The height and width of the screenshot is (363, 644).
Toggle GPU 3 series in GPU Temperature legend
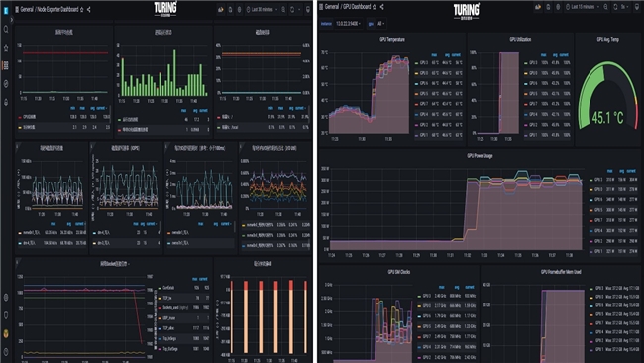click(423, 62)
